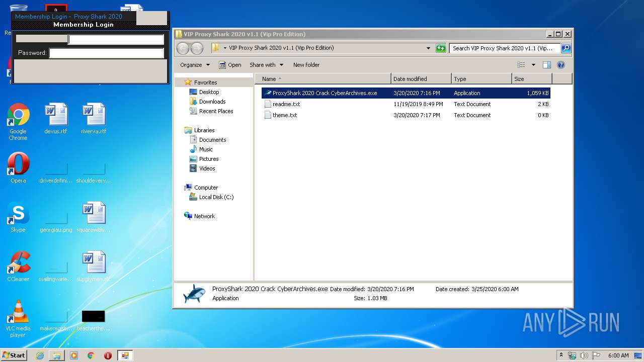The width and height of the screenshot is (644, 362).
Task: Click the Back navigation arrow in Explorer
Action: (183, 48)
